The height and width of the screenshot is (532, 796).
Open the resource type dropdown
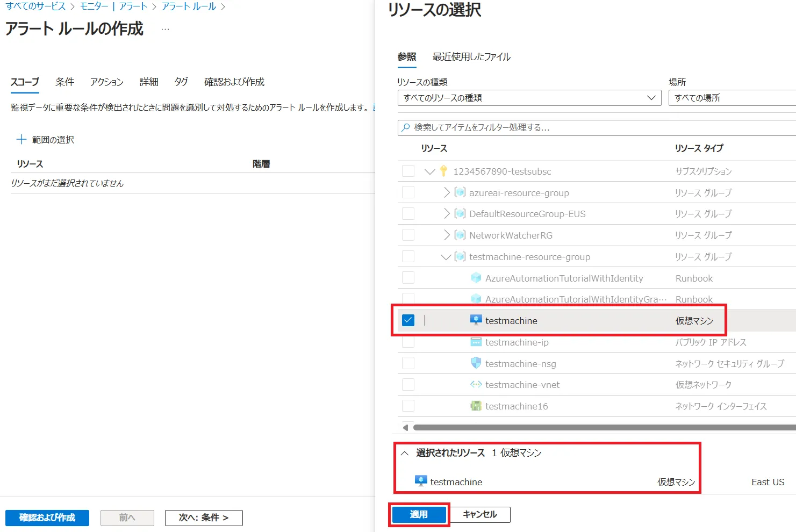(529, 98)
